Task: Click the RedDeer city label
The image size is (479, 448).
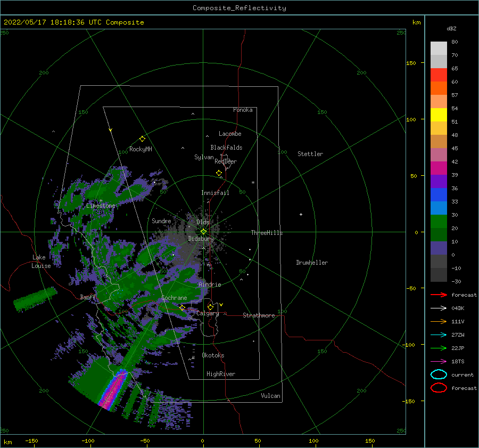Action: [x=226, y=161]
